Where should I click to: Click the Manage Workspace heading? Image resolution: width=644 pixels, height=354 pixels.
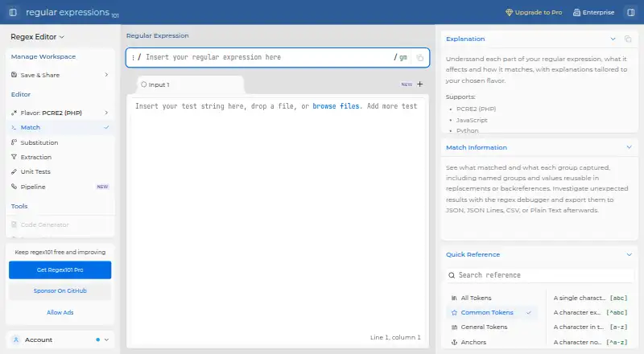(43, 56)
